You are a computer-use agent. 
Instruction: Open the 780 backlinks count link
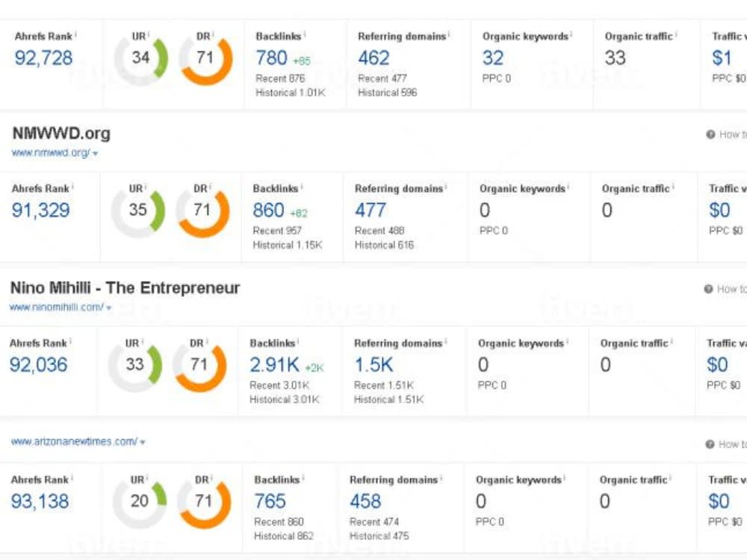pyautogui.click(x=272, y=58)
